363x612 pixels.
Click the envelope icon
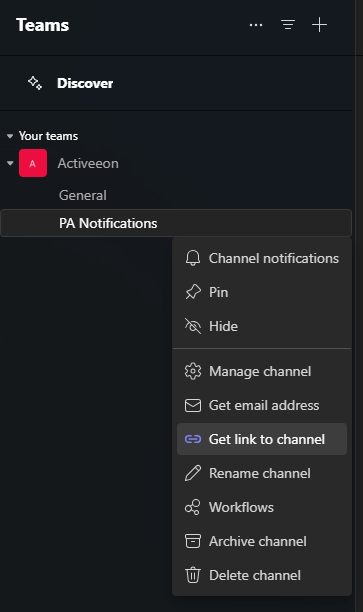click(193, 406)
